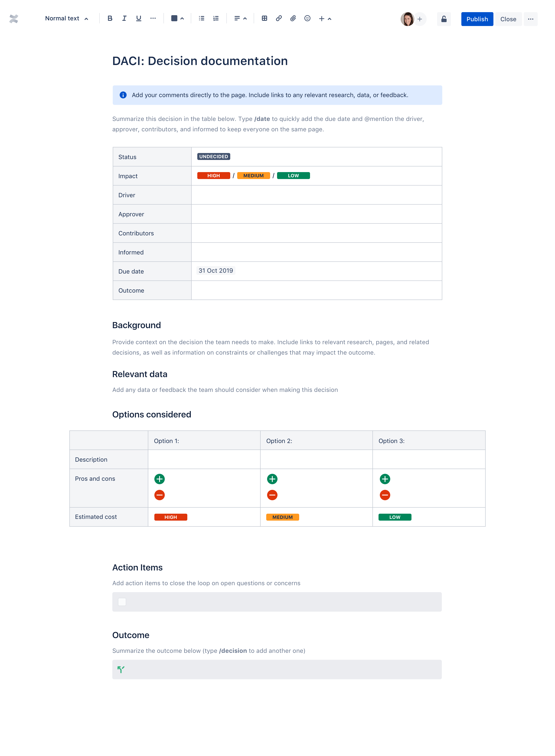Toggle the HIGH impact label

(213, 176)
